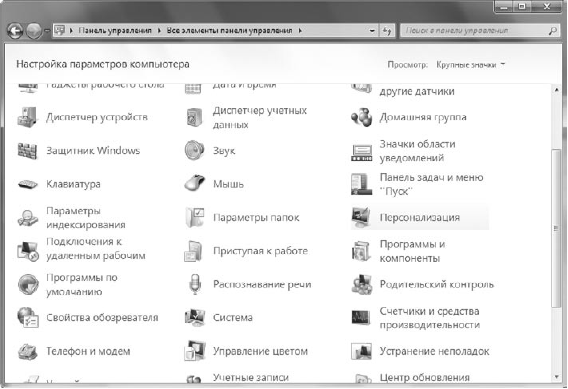Image resolution: width=568 pixels, height=389 pixels.
Task: Open the Родительский контроль link
Action: (x=437, y=284)
